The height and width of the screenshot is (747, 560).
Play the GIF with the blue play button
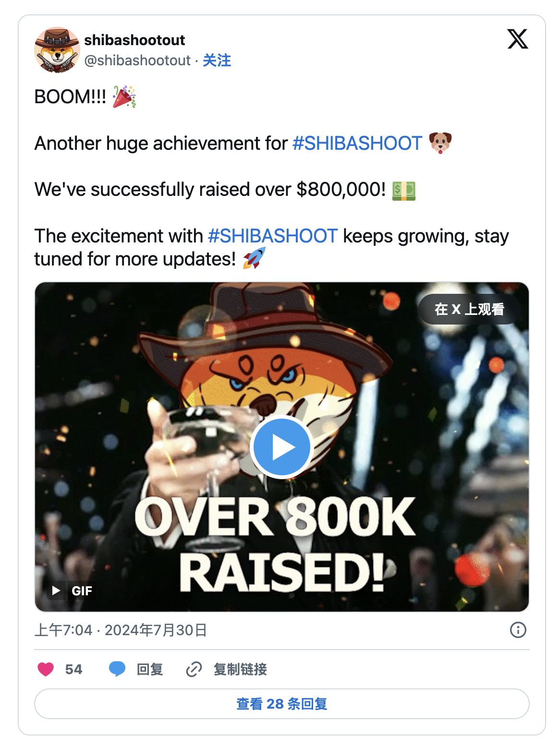(282, 447)
